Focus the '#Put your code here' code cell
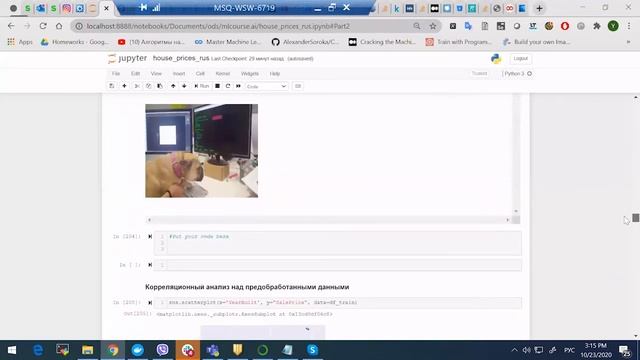This screenshot has width=640, height=360. click(338, 243)
